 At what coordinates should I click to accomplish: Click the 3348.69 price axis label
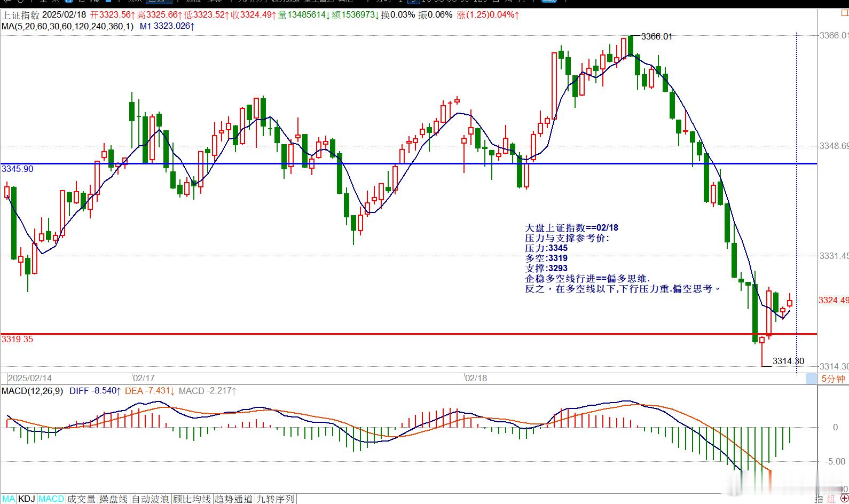tap(834, 146)
